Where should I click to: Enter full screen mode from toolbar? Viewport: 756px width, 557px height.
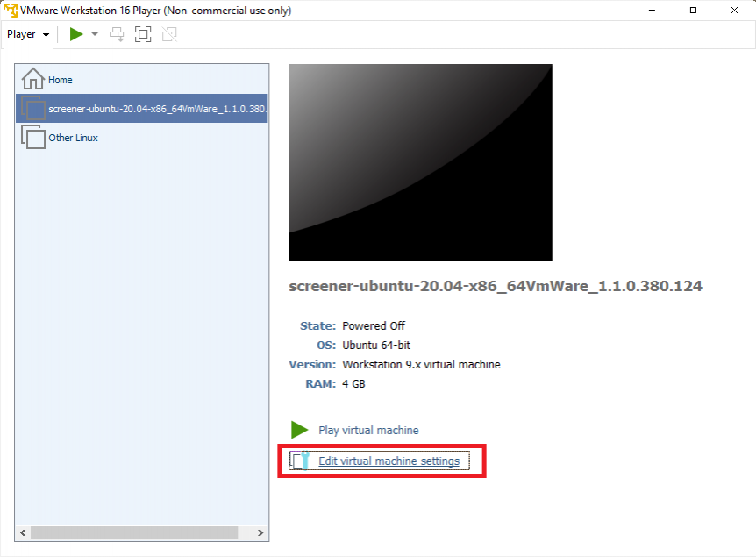tap(143, 34)
